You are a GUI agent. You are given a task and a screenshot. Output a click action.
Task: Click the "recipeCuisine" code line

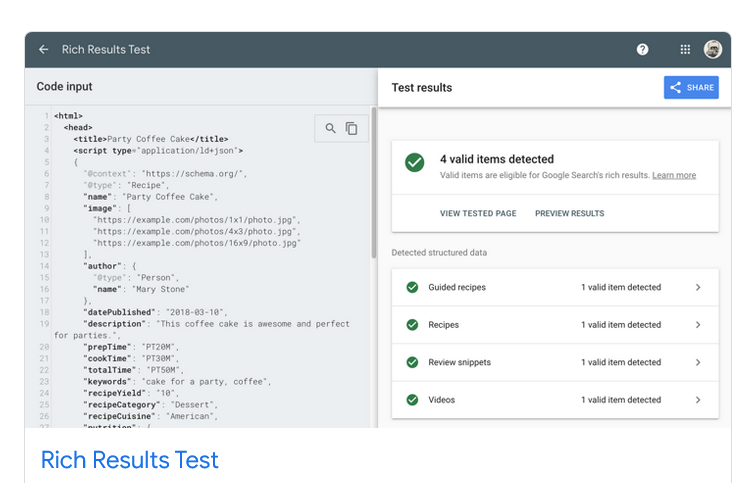click(x=151, y=416)
